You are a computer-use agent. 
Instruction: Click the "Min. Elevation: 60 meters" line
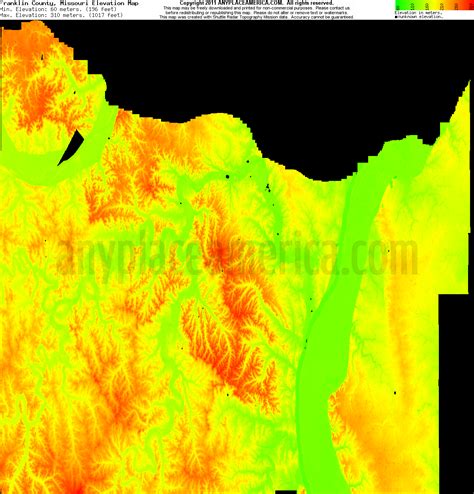pos(59,9)
